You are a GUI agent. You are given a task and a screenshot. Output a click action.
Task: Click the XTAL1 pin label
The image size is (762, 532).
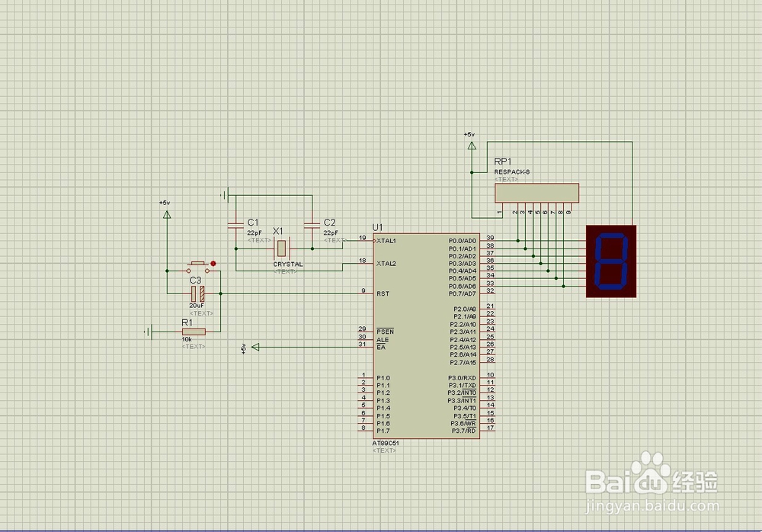pyautogui.click(x=386, y=241)
